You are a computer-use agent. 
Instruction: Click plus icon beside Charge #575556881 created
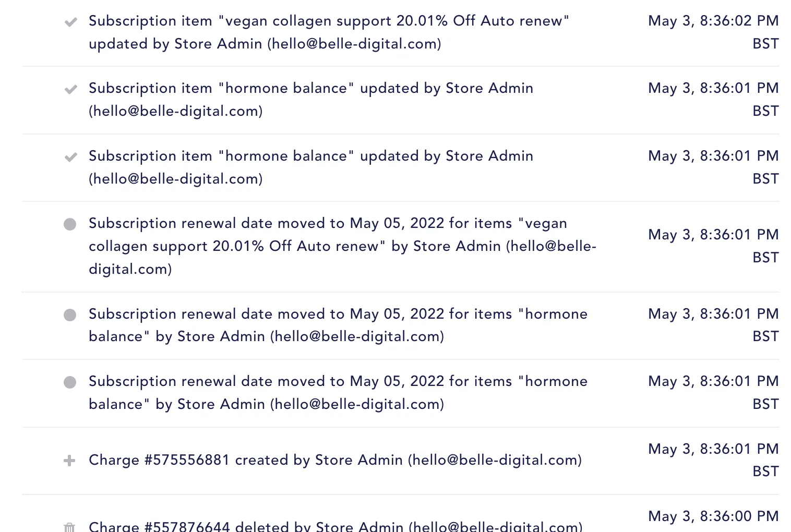69,461
